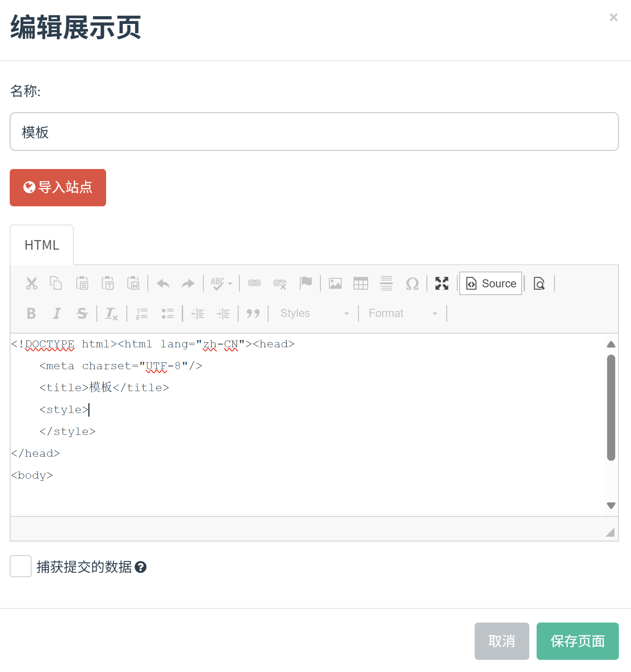This screenshot has height=672, width=631.
Task: Click the Undo arrow icon
Action: [x=163, y=283]
